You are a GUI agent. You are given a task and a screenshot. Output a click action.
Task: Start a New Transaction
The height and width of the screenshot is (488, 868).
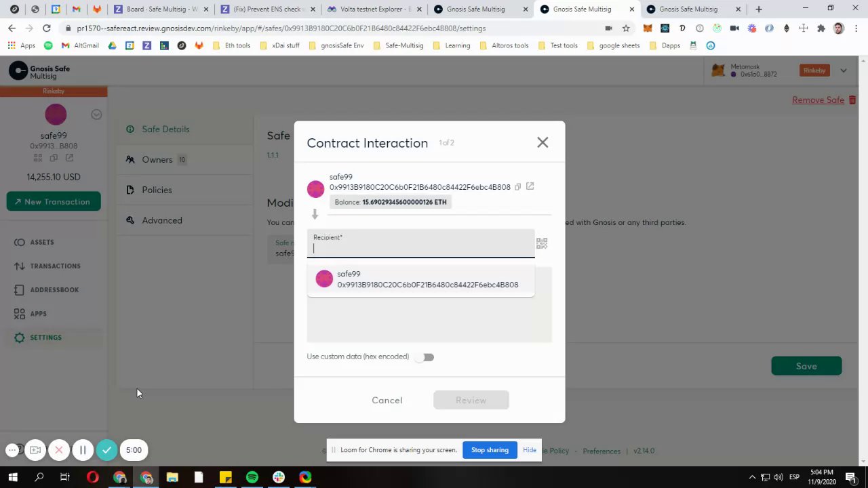click(54, 202)
